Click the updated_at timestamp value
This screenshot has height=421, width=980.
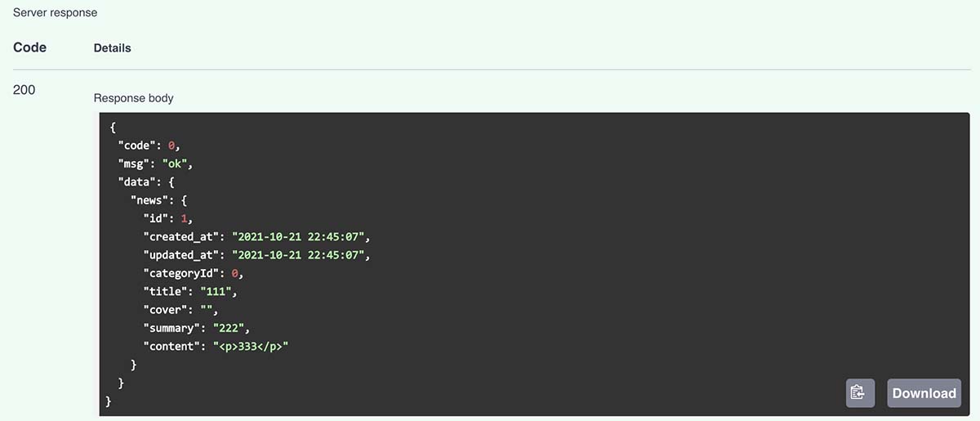[x=301, y=255]
